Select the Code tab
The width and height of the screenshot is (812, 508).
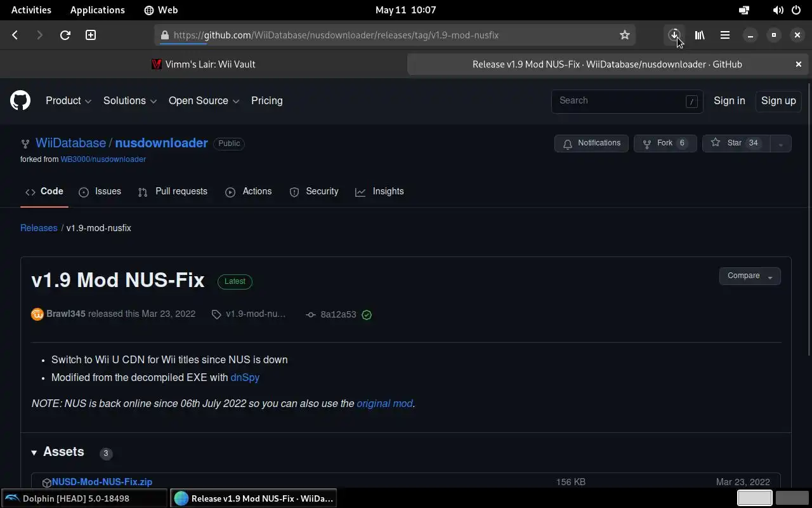(x=44, y=191)
